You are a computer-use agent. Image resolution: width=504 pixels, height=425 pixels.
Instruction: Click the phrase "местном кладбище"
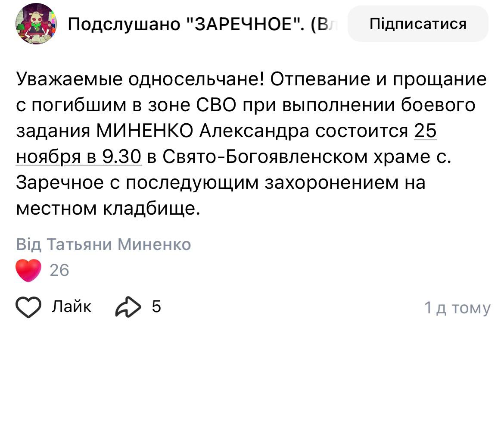click(x=108, y=209)
